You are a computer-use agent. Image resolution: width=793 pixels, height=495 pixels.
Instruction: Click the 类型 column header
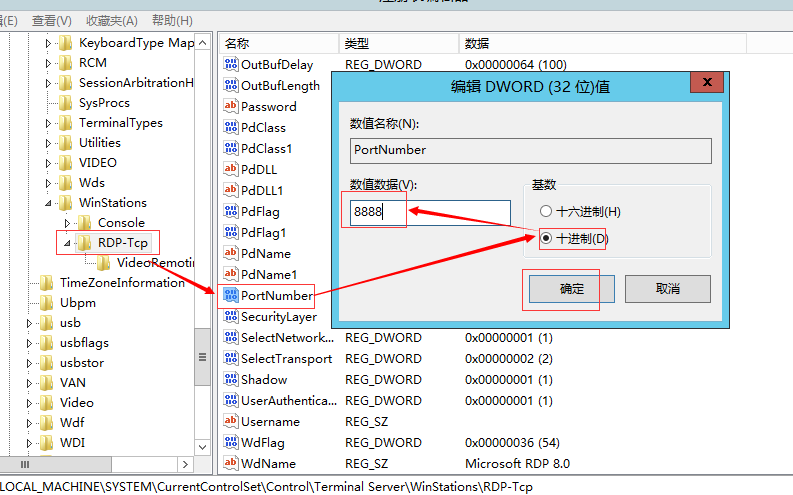[399, 43]
